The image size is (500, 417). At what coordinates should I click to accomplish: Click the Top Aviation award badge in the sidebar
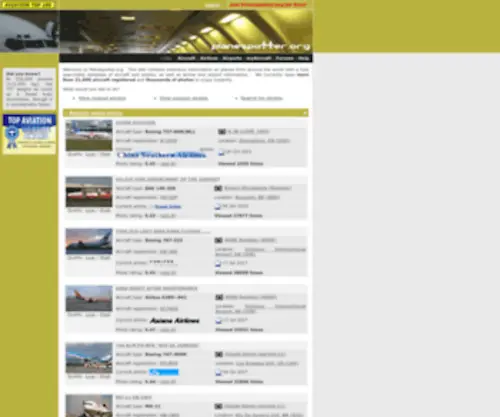coord(30,134)
